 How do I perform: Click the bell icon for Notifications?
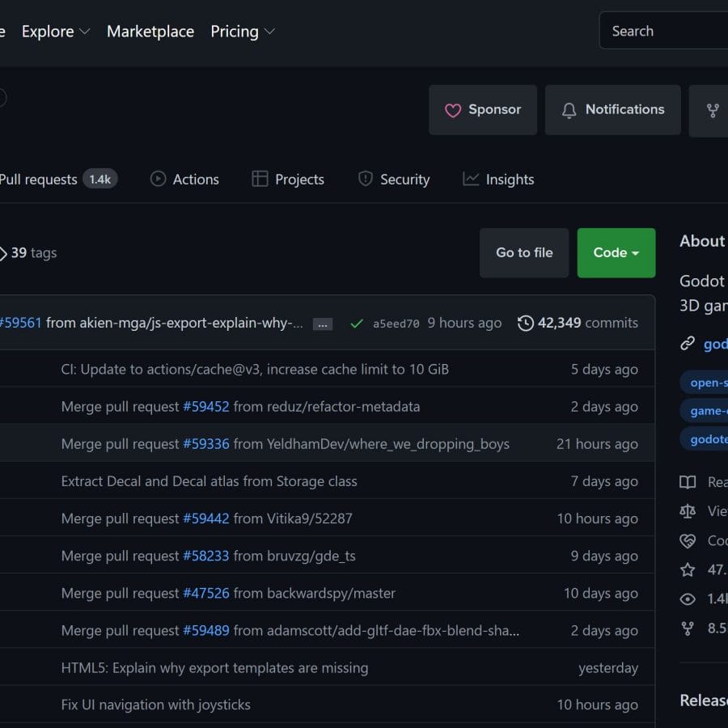[569, 110]
